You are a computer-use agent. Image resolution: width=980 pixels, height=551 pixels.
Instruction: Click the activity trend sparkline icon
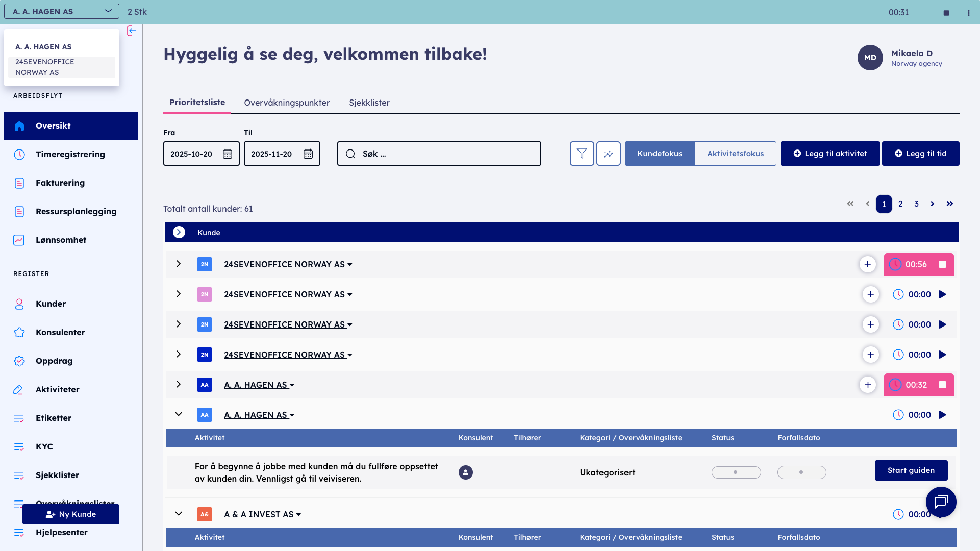coord(608,153)
